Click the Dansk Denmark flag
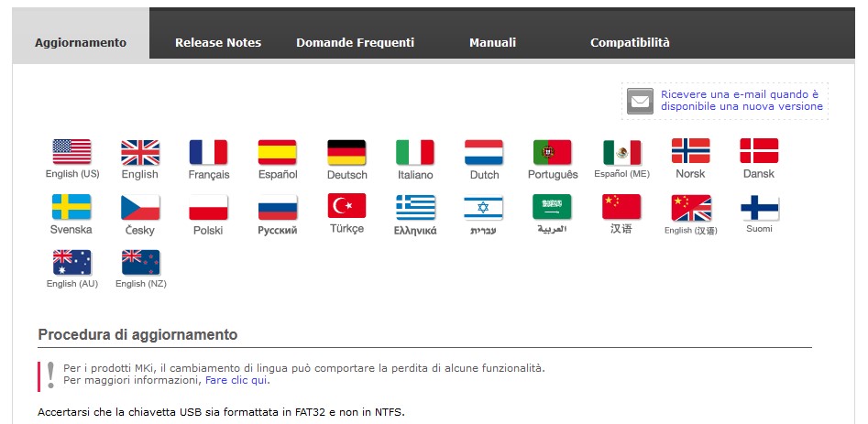868x424 pixels. (760, 151)
